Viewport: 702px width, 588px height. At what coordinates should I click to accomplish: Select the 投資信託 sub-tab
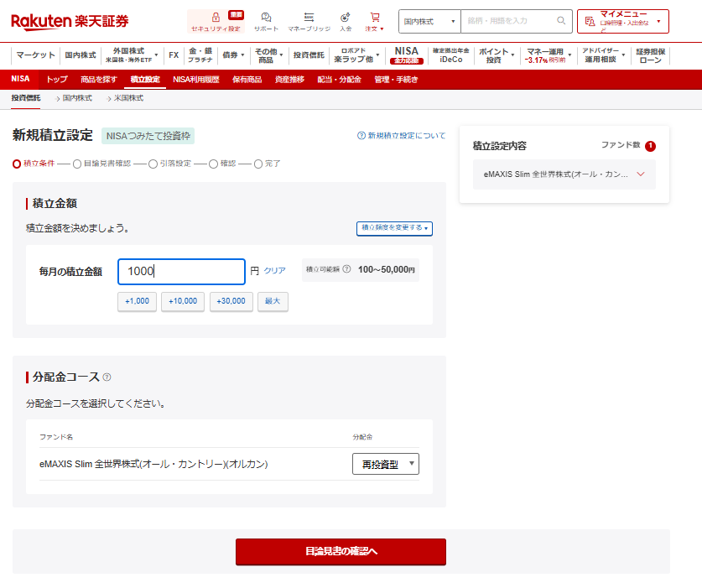click(26, 98)
